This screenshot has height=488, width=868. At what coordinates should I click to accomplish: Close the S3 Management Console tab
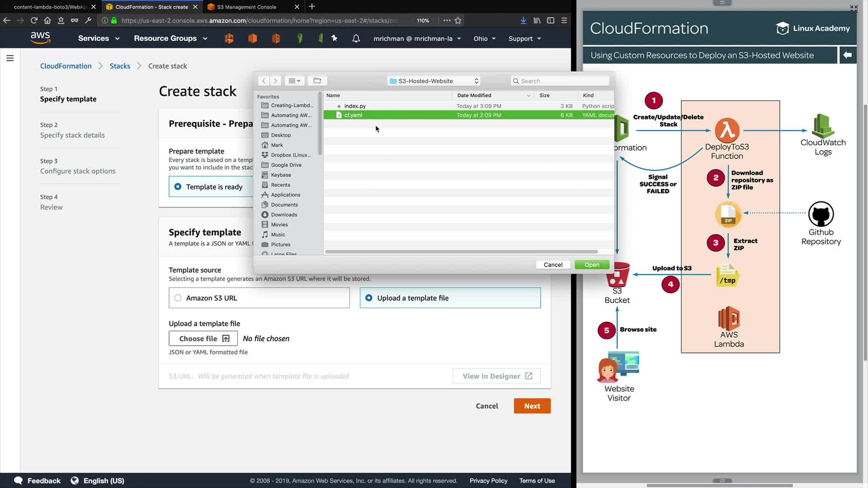[297, 7]
